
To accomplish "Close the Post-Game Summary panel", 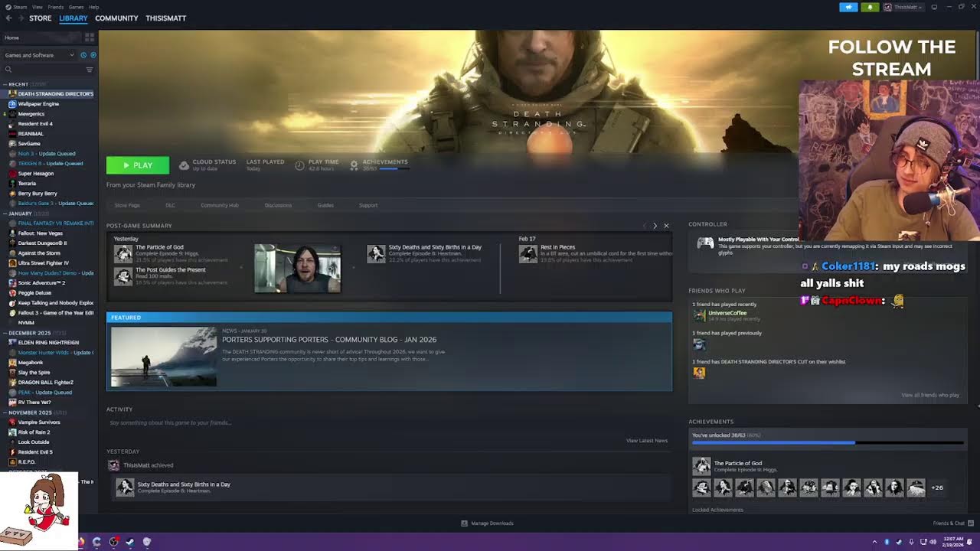I will point(666,226).
